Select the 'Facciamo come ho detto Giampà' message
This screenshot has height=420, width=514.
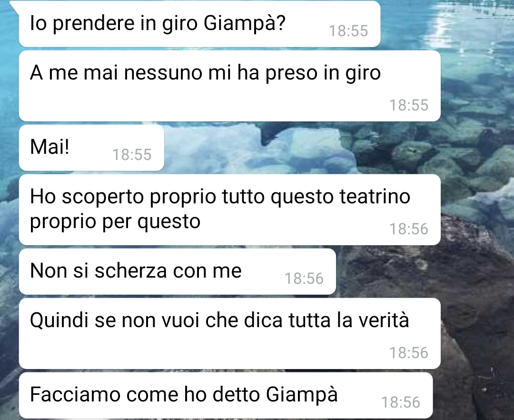[226, 395]
